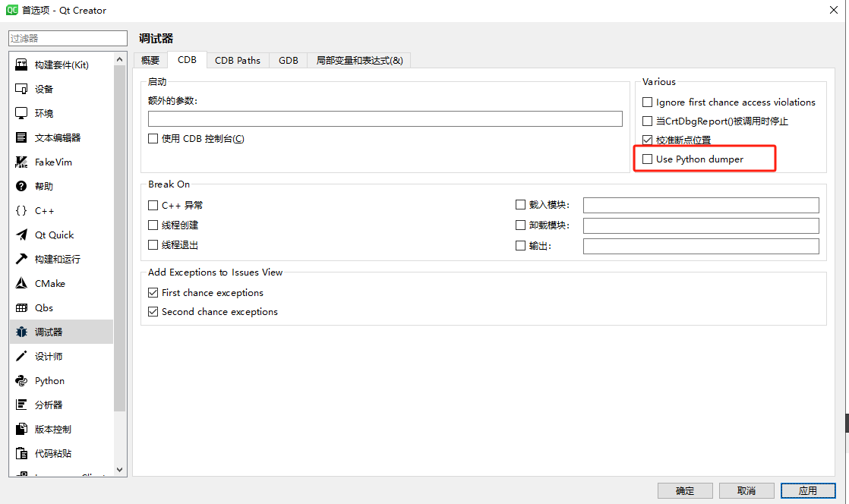
Task: Switch to CDB Paths tab
Action: (238, 60)
